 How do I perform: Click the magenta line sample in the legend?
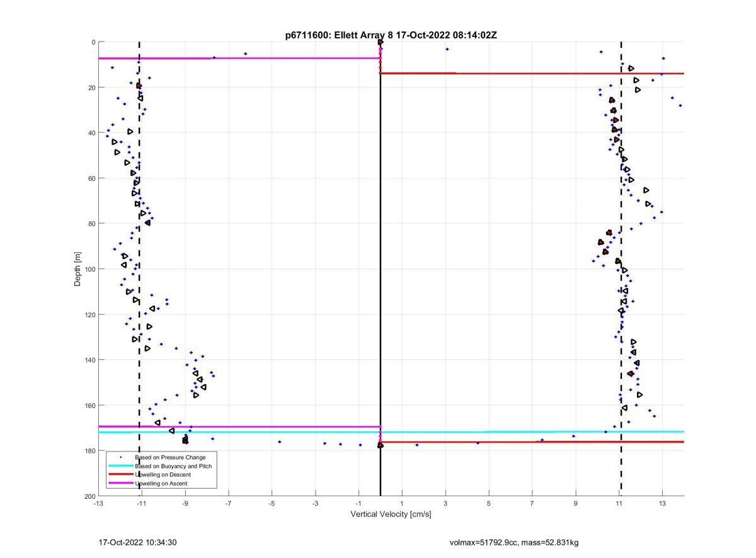click(x=120, y=483)
